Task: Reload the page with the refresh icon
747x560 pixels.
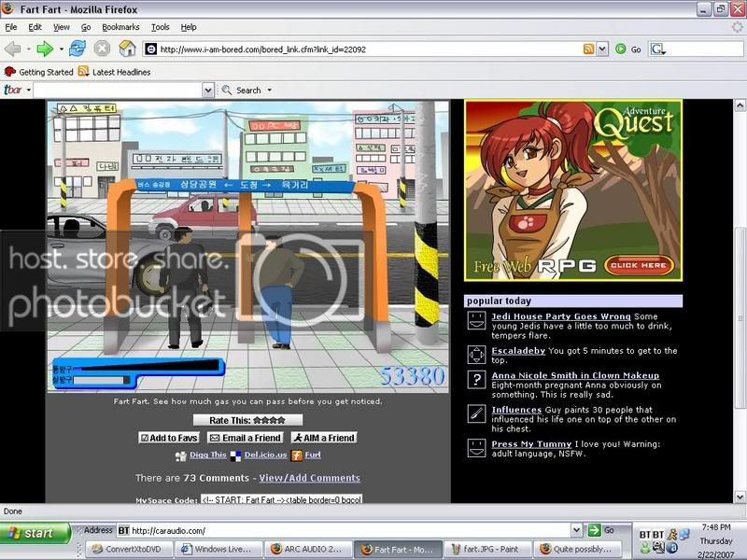Action: (x=78, y=49)
